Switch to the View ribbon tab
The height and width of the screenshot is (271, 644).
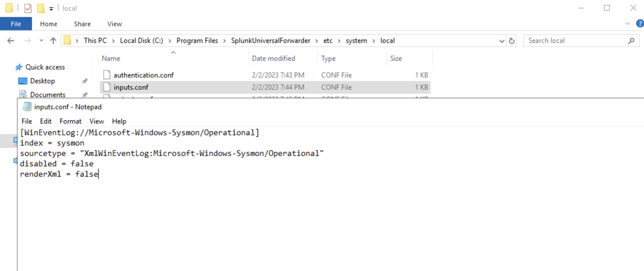click(x=114, y=24)
